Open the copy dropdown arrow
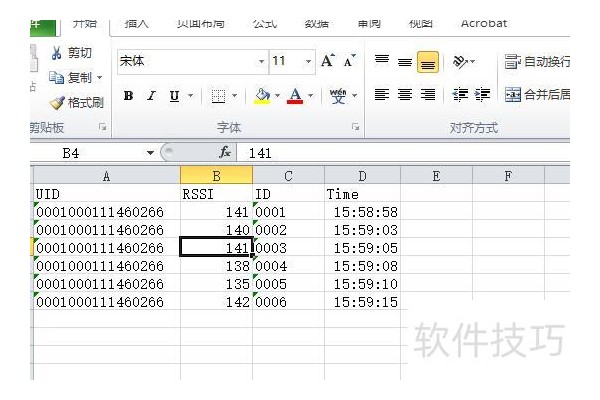 [x=99, y=78]
